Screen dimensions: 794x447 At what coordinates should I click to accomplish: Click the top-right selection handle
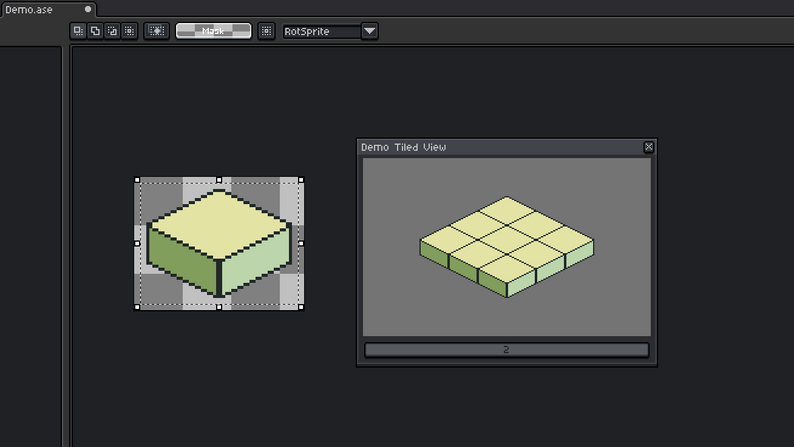301,180
